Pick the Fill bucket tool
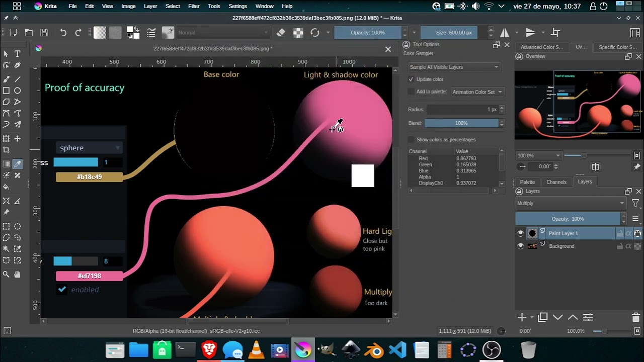Viewport: 644px width, 362px height. (x=6, y=187)
